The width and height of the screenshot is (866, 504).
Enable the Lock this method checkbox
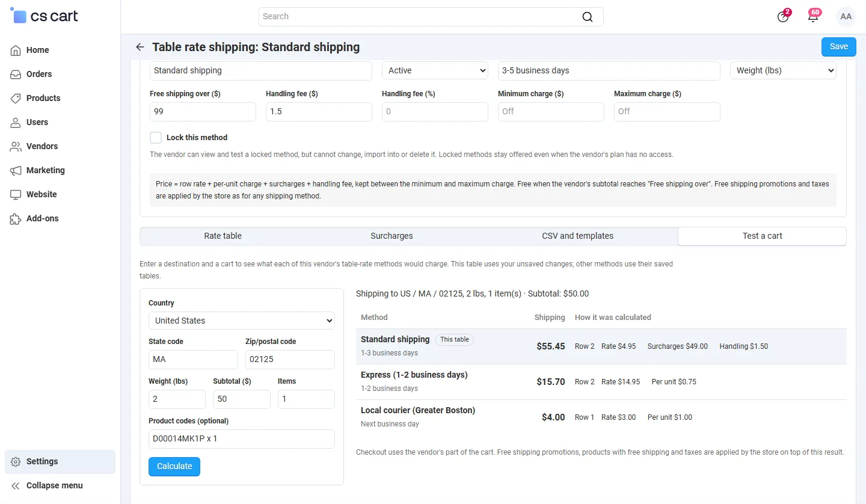[x=156, y=138]
